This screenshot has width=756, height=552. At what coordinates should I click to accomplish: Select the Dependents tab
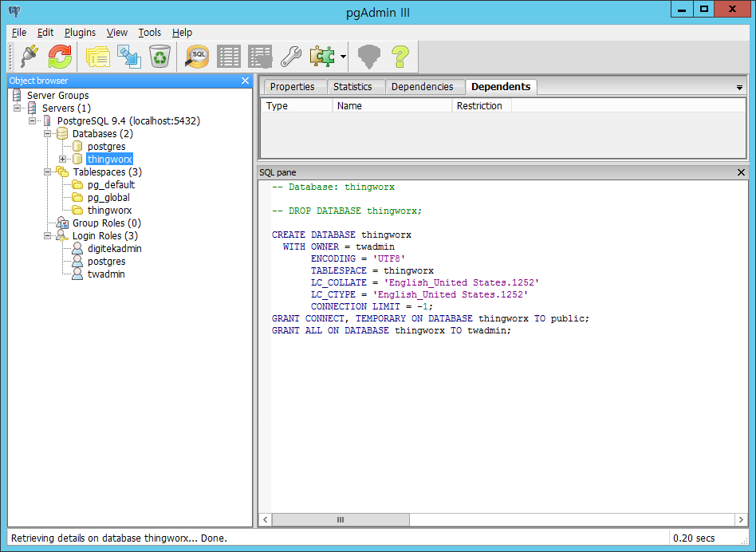click(x=501, y=87)
